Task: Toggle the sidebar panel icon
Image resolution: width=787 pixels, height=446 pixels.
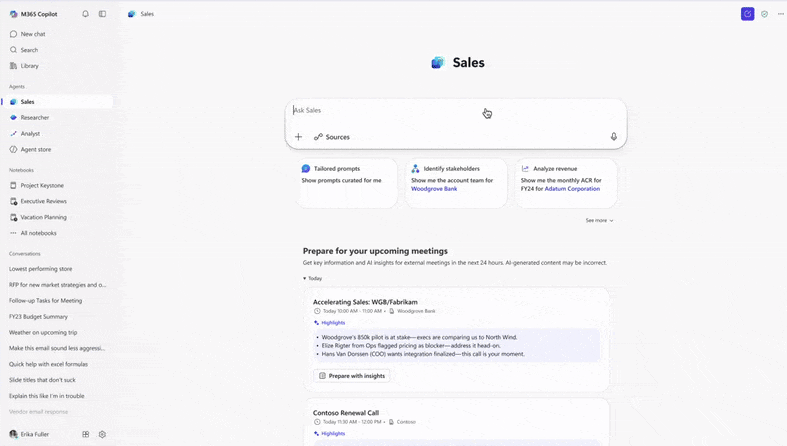Action: click(102, 14)
